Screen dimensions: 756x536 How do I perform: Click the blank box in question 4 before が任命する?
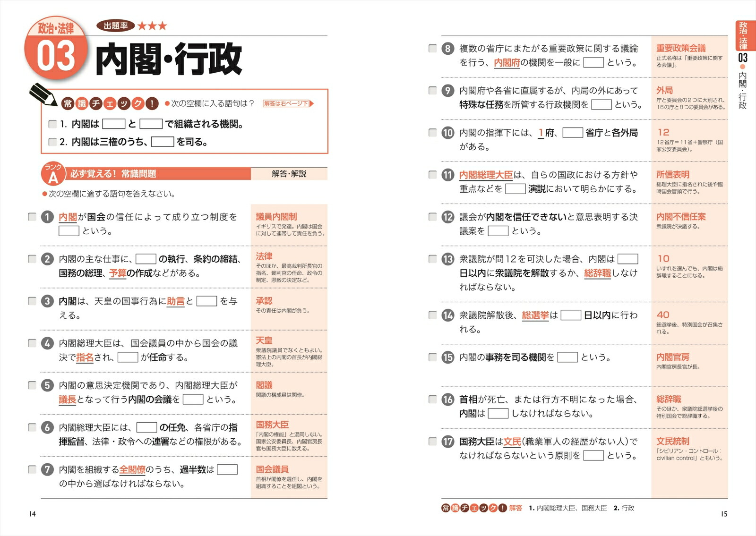click(128, 357)
